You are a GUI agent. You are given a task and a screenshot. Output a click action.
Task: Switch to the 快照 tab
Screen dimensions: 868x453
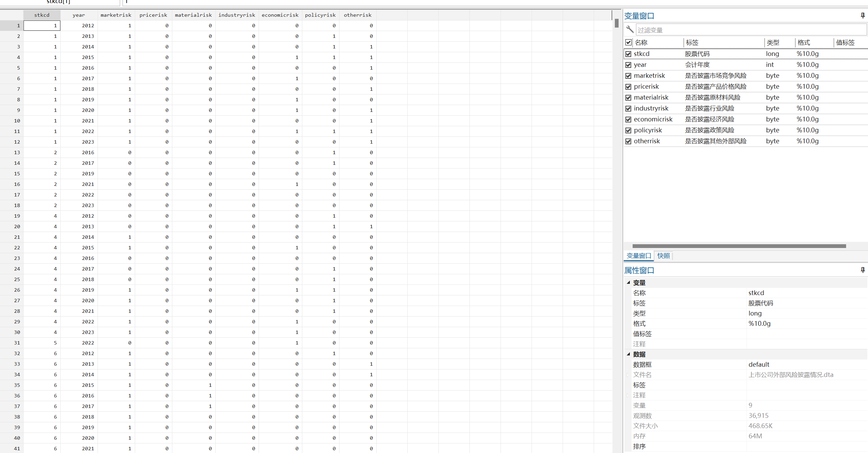pyautogui.click(x=663, y=256)
